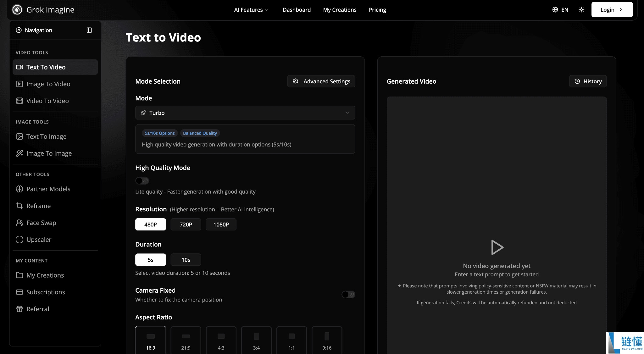Viewport: 644px width, 354px height.
Task: Collapse the navigation sidebar panel icon
Action: [x=89, y=30]
